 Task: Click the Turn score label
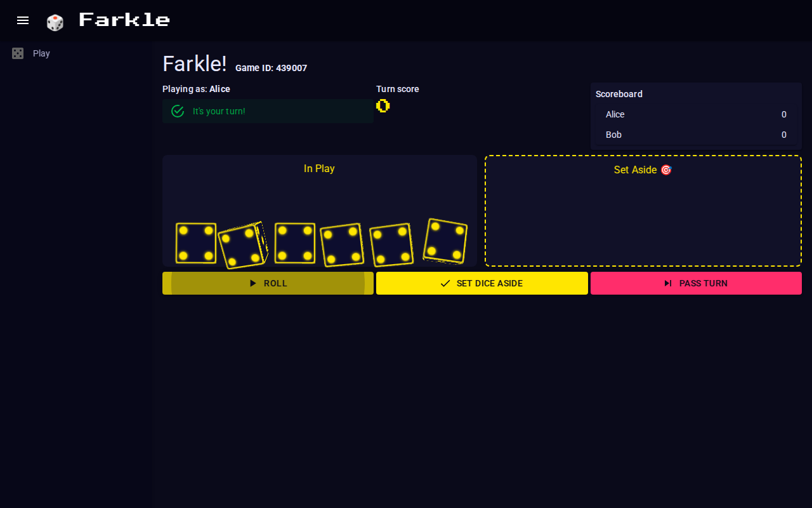[398, 89]
